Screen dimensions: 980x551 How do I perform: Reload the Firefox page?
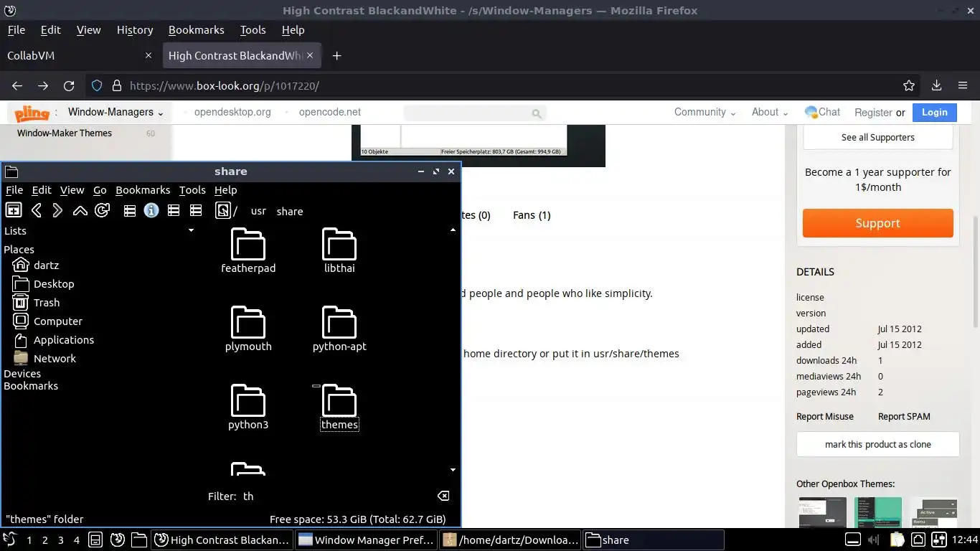click(x=69, y=85)
